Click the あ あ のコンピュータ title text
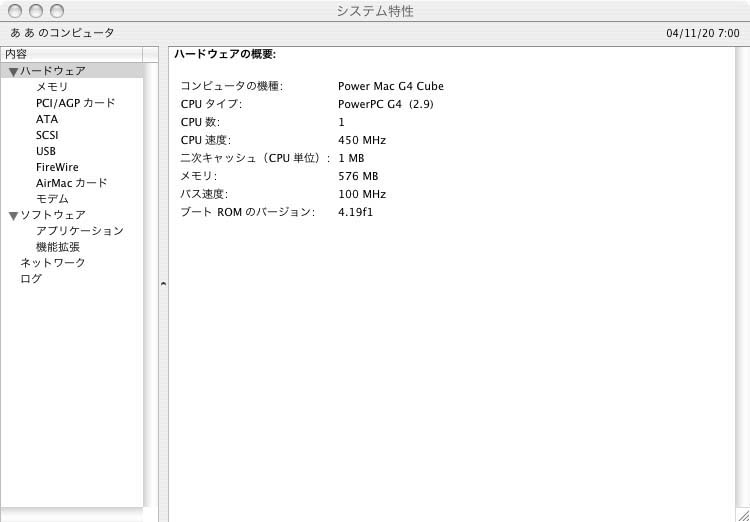The height and width of the screenshot is (522, 750). 62,33
